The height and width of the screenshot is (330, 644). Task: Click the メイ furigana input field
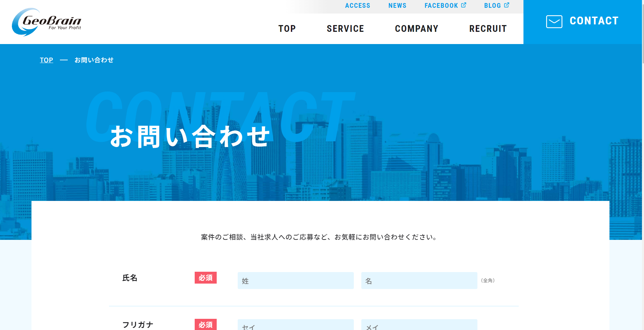[419, 325]
